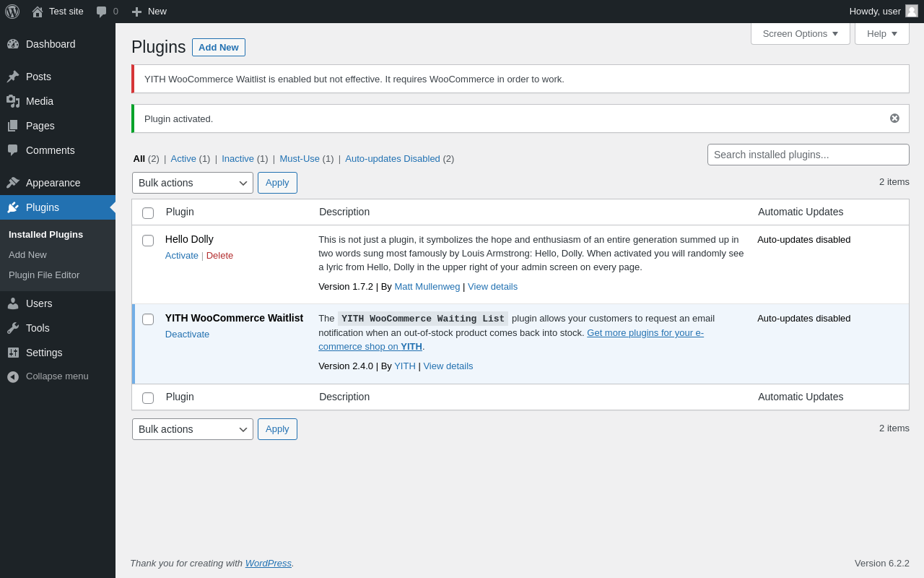Select the YITH WooCommerce Waitlist checkbox
Screen dimensions: 924x578
coord(148,319)
